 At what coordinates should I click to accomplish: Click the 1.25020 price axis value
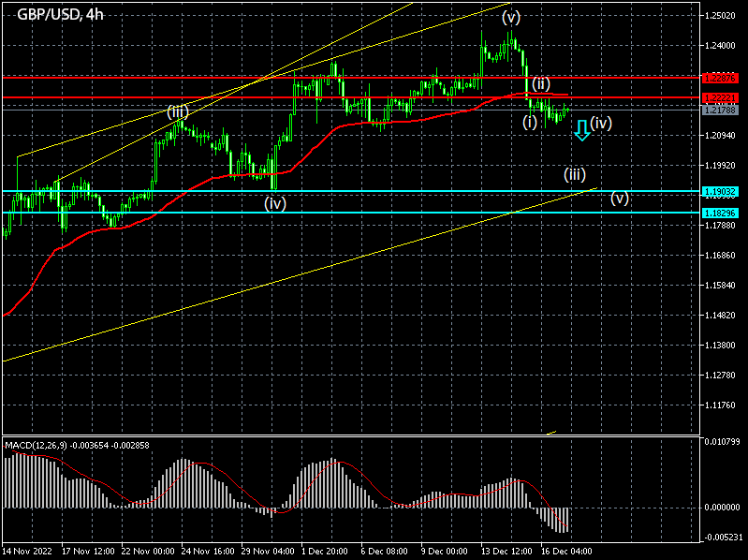pyautogui.click(x=720, y=16)
